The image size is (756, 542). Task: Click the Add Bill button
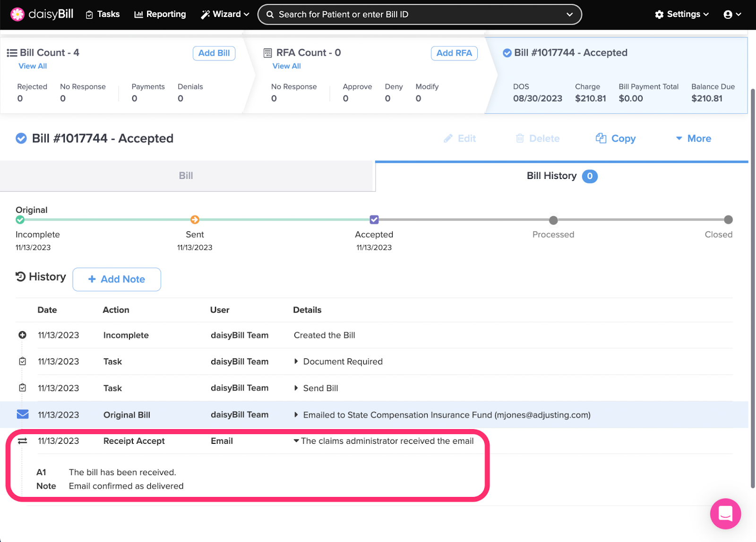coord(214,53)
